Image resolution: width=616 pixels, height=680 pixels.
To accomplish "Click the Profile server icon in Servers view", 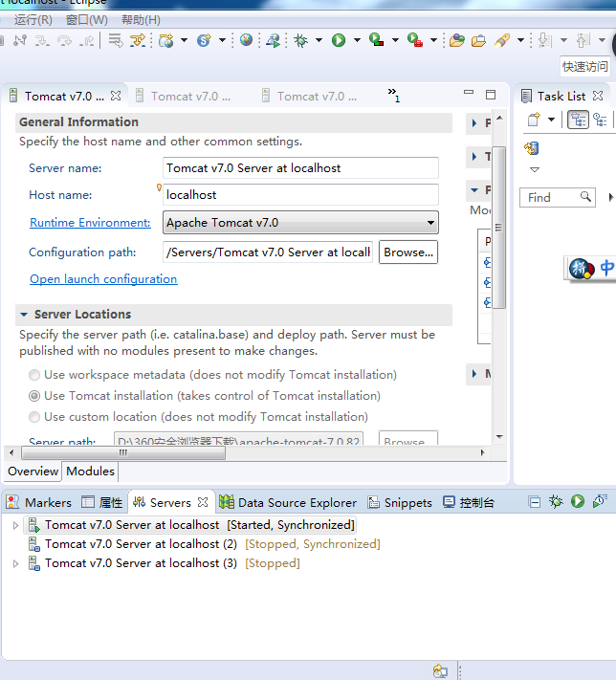I will point(600,501).
